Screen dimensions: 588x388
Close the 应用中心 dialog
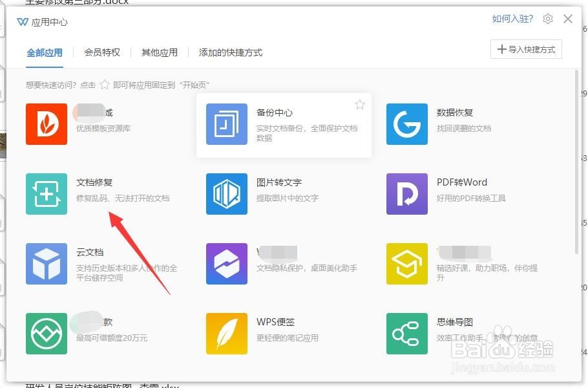pyautogui.click(x=568, y=19)
